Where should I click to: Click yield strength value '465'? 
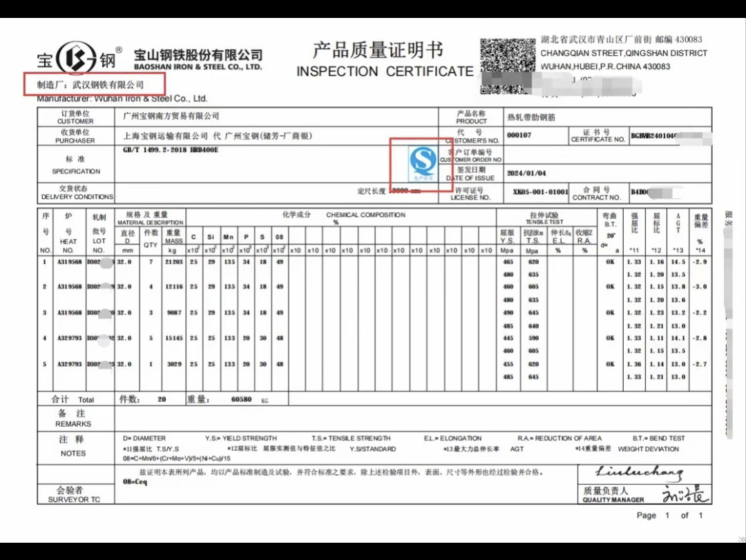[508, 262]
